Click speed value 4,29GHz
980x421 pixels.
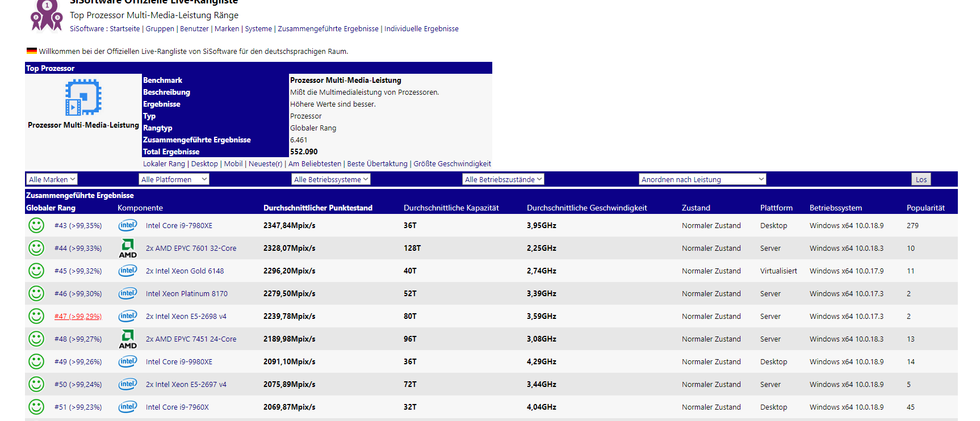541,362
